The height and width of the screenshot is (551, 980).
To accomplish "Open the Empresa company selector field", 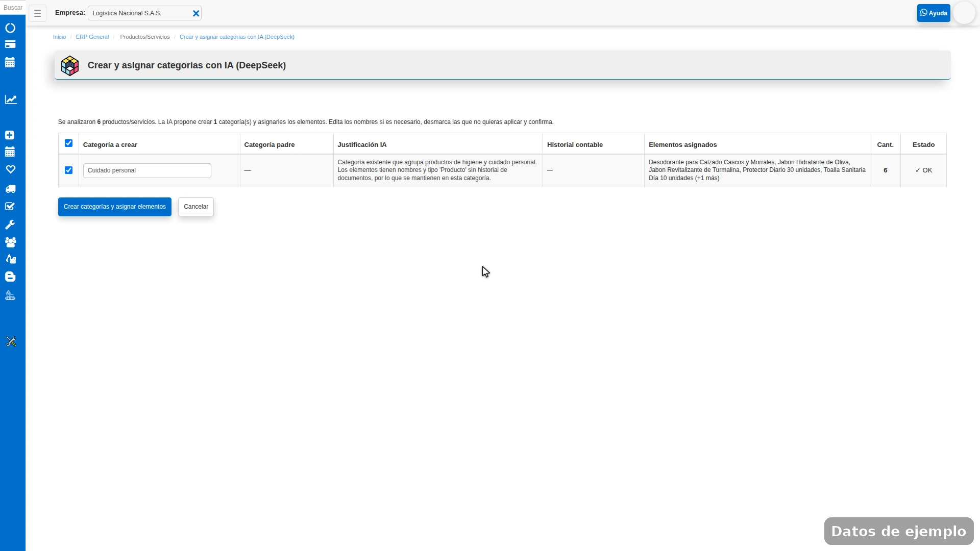I will coord(140,13).
